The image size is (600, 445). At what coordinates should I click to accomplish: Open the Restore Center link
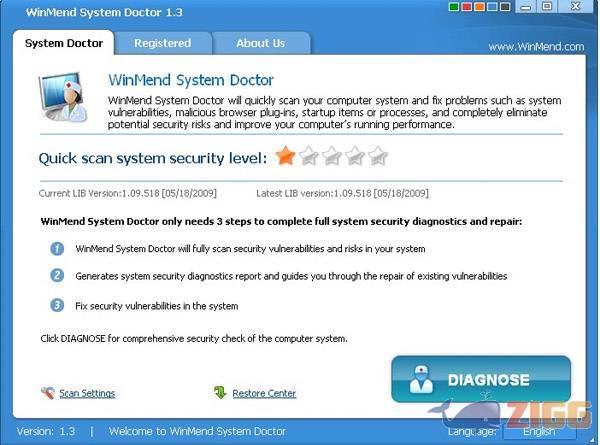(264, 393)
